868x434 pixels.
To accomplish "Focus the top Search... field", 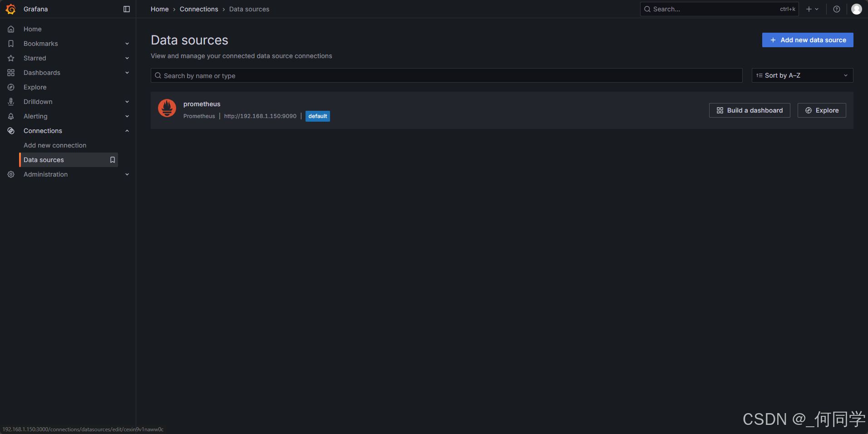I will tap(719, 9).
